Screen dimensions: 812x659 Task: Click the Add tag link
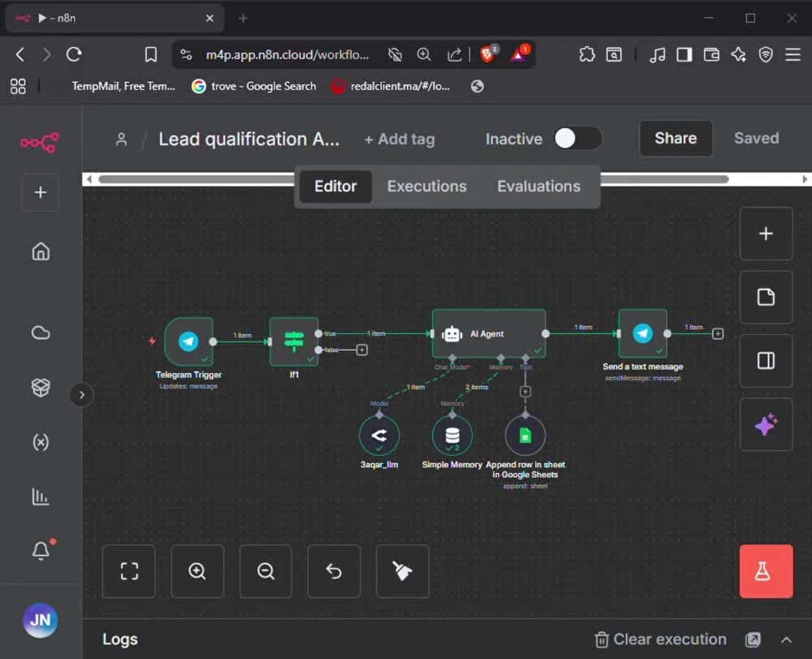(400, 139)
